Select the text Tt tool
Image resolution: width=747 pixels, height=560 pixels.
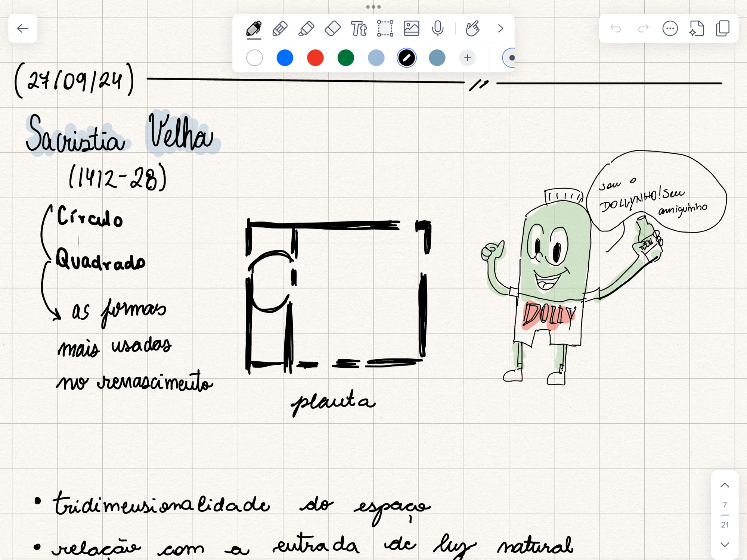coord(359,29)
